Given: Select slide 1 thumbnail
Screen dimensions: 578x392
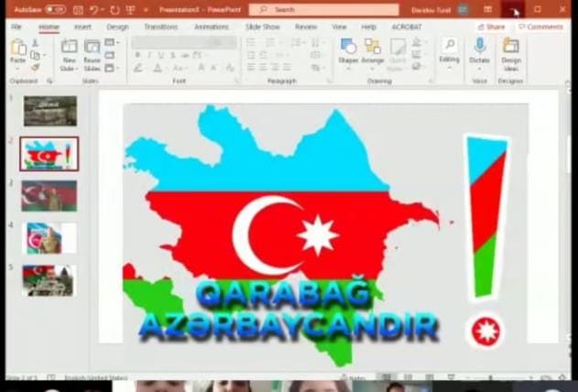Looking at the screenshot, I should pyautogui.click(x=50, y=111).
